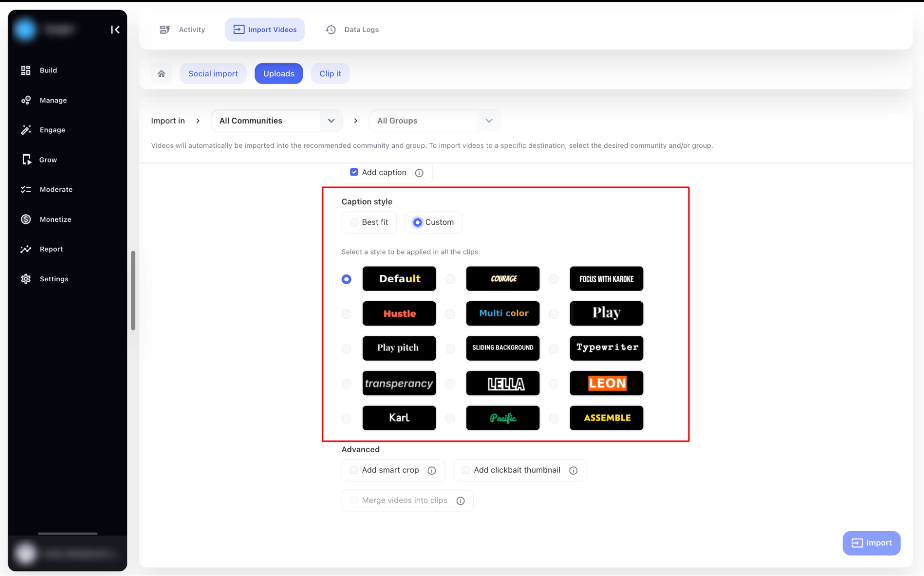Viewport: 924px width, 576px height.
Task: Click the Engage magic wand icon
Action: 26,130
